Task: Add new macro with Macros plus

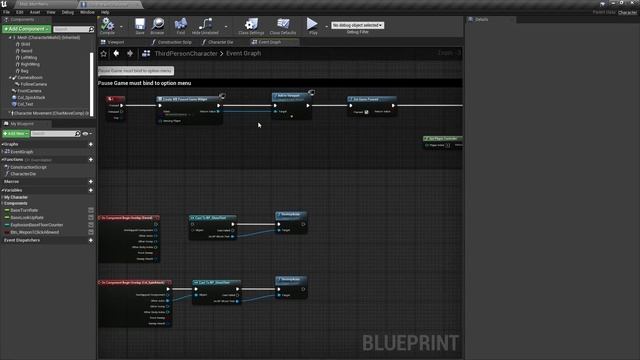Action: click(91, 182)
